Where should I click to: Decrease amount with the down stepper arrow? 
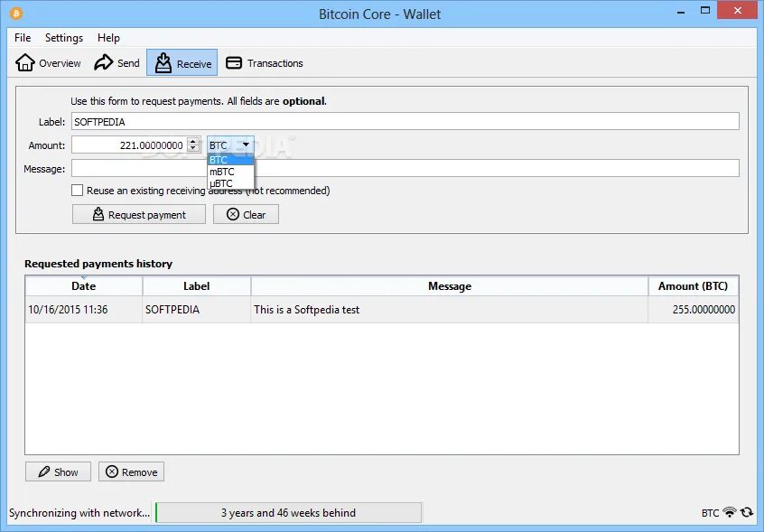(193, 148)
